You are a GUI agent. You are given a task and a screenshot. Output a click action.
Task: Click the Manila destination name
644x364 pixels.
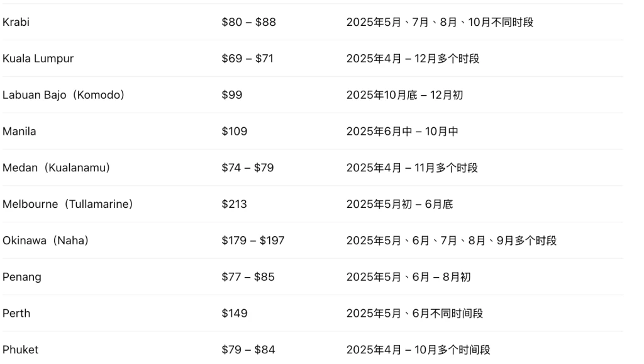click(x=19, y=131)
